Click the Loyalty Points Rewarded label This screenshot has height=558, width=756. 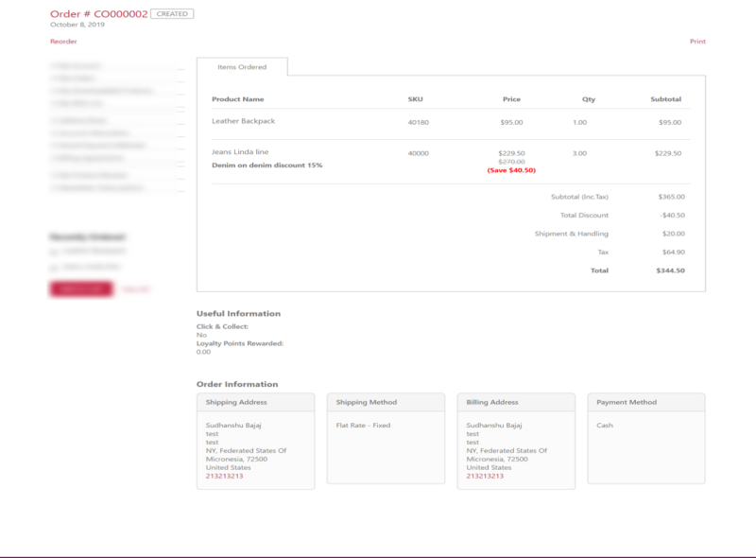click(x=240, y=343)
